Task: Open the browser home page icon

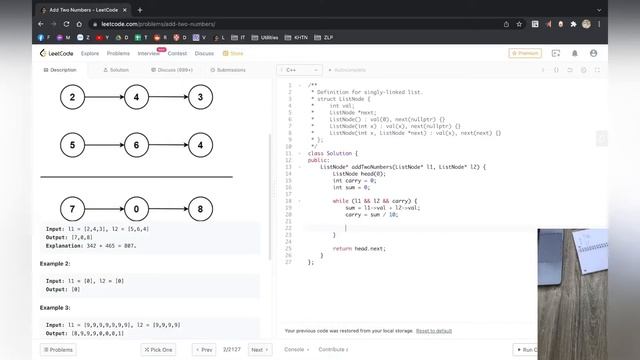Action: point(79,24)
